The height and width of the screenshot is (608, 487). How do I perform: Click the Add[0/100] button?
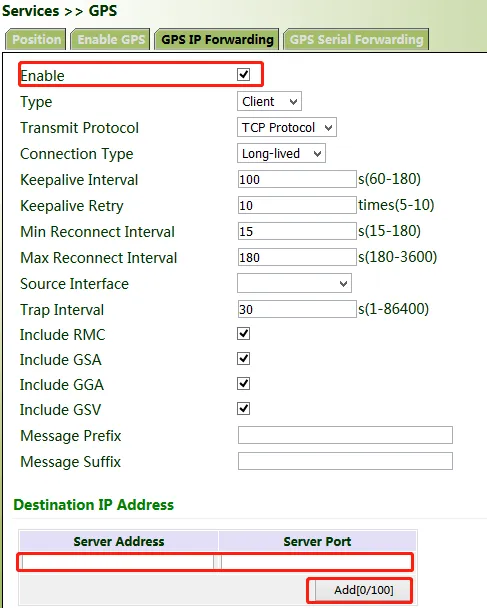pos(363,590)
